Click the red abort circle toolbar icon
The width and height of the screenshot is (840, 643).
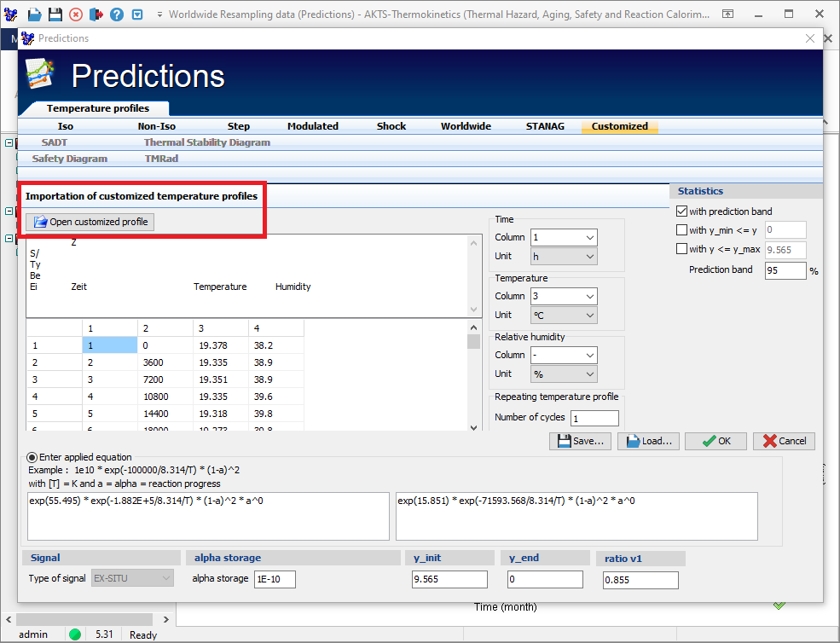click(75, 13)
